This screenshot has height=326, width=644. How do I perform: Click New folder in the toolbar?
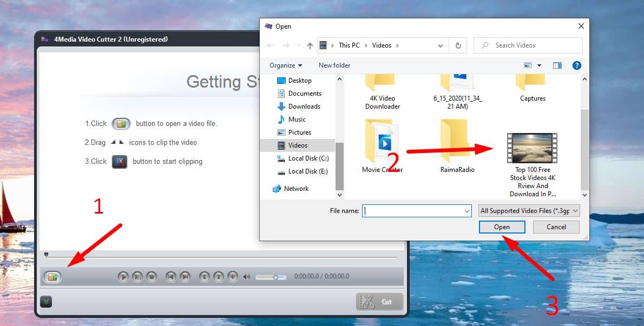pyautogui.click(x=334, y=65)
